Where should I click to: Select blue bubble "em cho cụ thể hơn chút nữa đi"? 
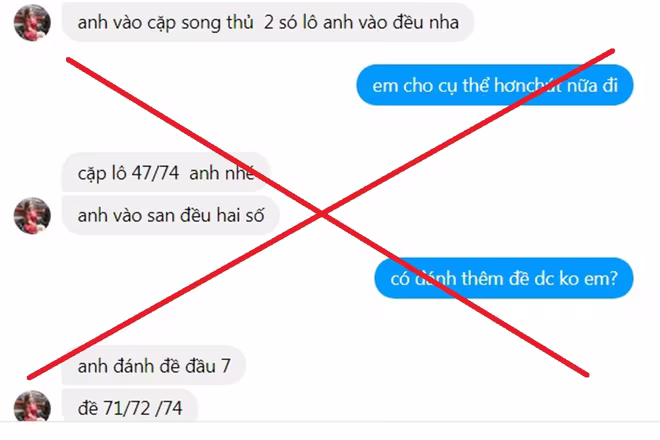click(495, 85)
